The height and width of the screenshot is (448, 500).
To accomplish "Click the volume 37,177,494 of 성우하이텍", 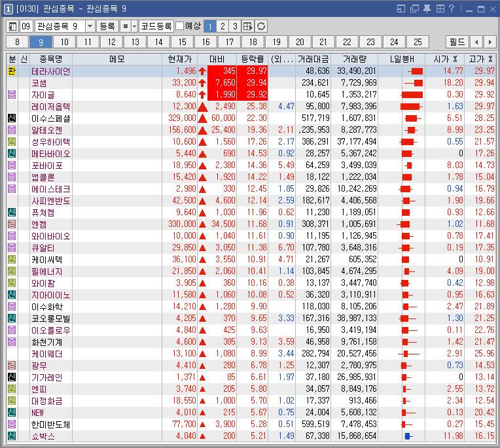I will (357, 142).
